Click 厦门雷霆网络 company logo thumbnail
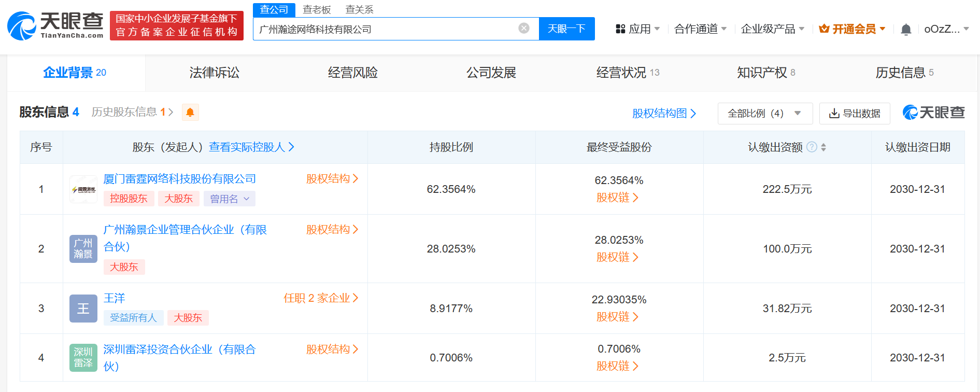This screenshot has width=980, height=392. point(83,189)
